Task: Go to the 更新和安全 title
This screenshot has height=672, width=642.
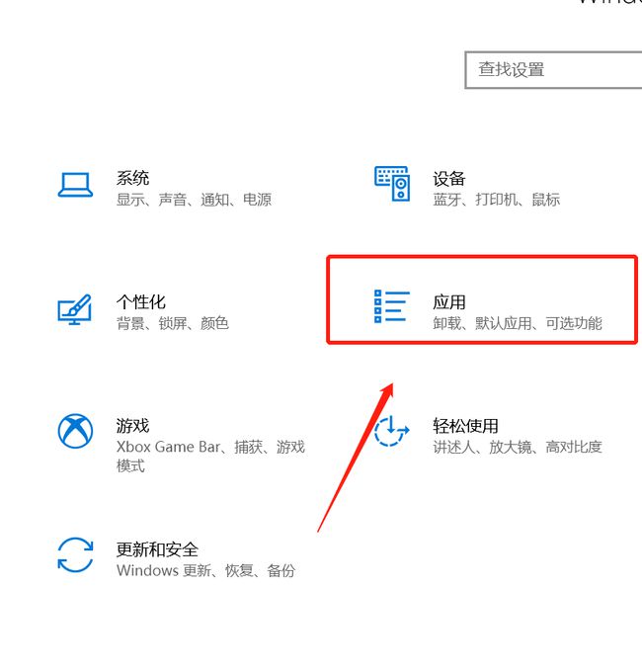Action: tap(157, 548)
